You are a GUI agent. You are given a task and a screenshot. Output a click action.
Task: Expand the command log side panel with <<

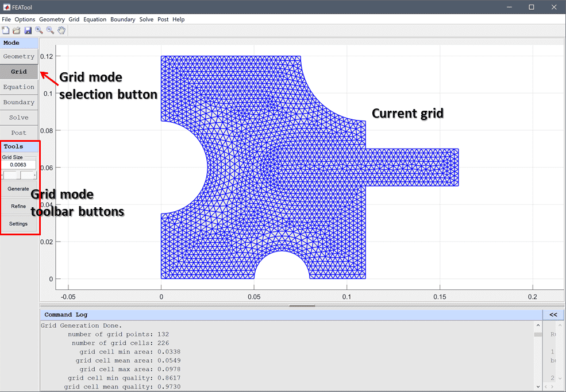(553, 315)
